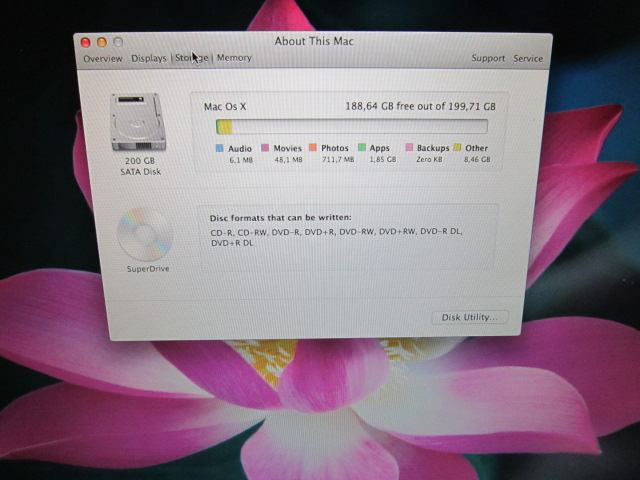Click the Photos label

[335, 148]
